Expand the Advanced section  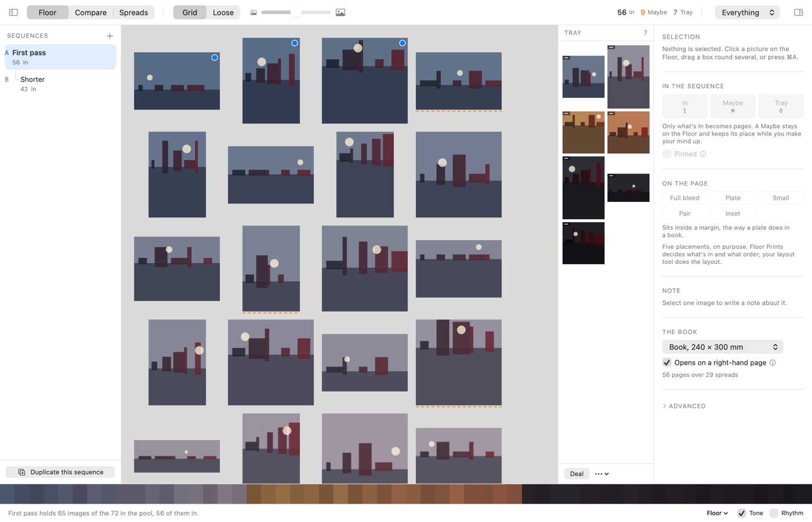[x=684, y=406]
